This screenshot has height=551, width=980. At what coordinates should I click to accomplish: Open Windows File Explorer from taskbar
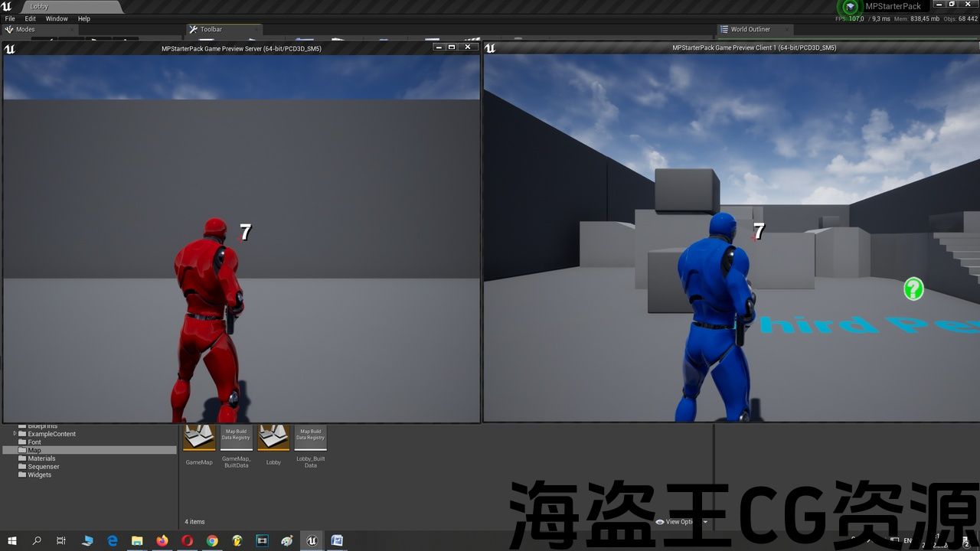point(137,541)
